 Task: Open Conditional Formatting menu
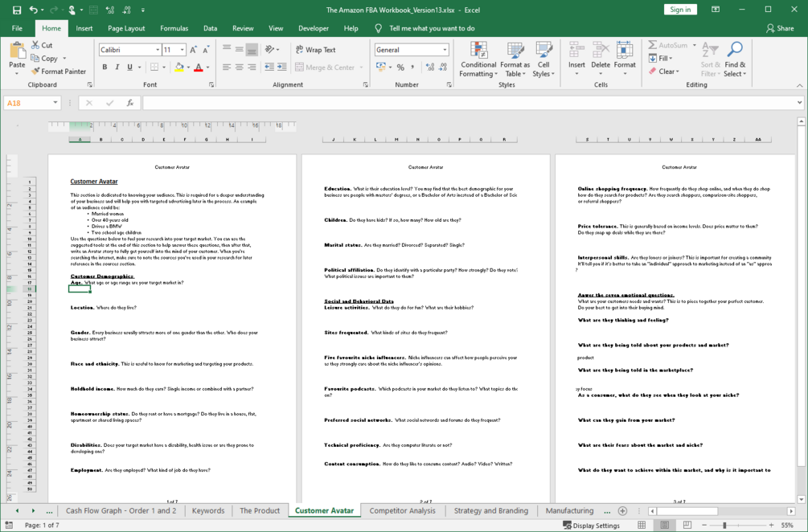(478, 59)
